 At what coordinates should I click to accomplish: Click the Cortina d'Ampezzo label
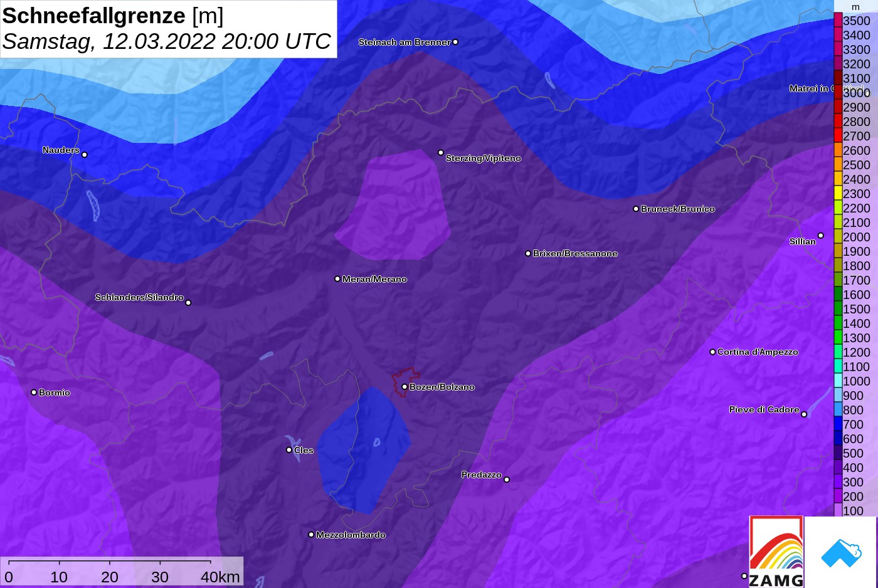[758, 352]
